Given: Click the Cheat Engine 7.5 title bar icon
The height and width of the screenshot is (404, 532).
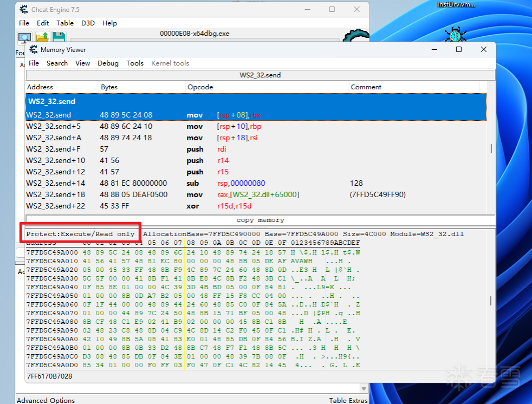Looking at the screenshot, I should [x=24, y=10].
